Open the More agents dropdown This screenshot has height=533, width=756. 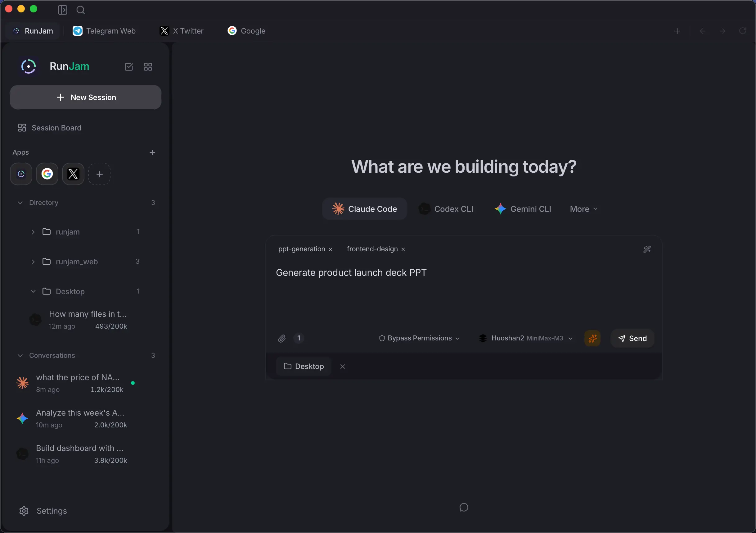point(583,209)
